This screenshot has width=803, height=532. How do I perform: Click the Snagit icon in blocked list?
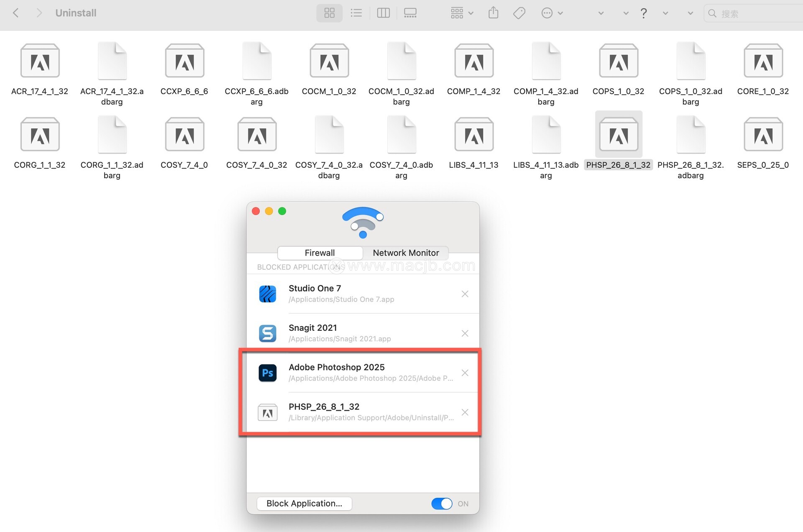[268, 333]
